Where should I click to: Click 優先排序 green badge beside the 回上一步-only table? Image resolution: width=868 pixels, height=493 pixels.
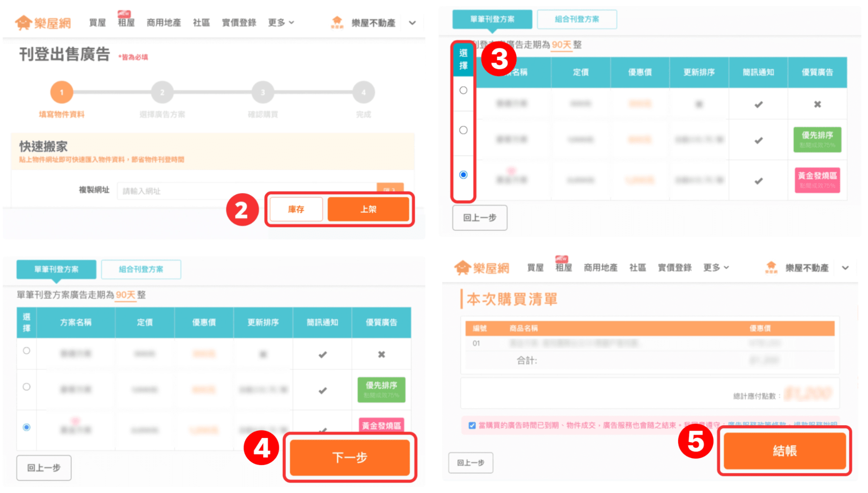[817, 139]
